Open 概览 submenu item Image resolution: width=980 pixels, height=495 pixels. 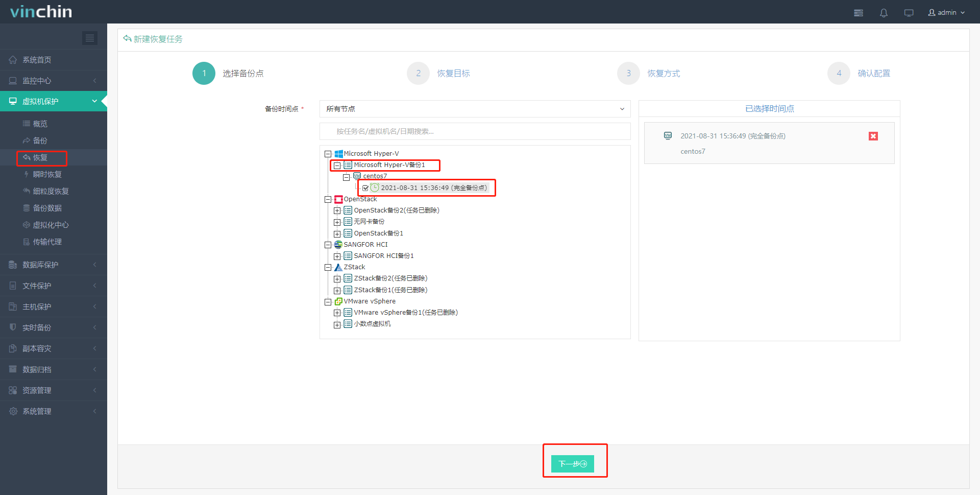tap(40, 124)
